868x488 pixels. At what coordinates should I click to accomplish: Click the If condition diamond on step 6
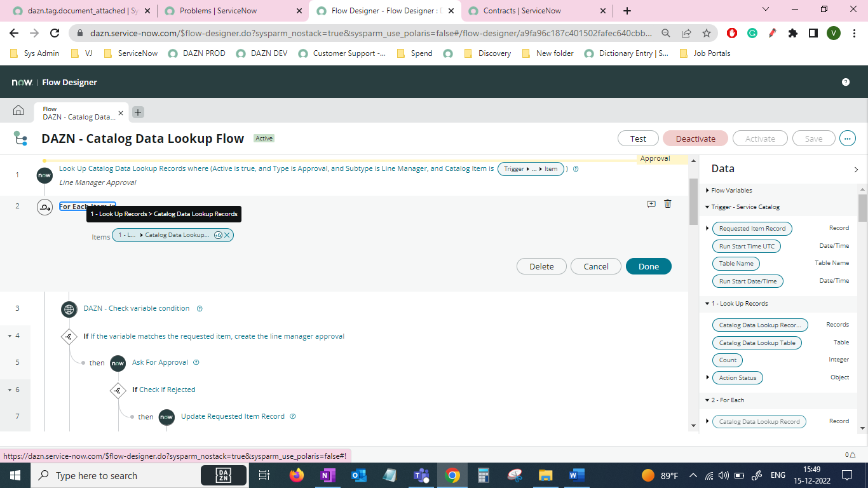118,390
